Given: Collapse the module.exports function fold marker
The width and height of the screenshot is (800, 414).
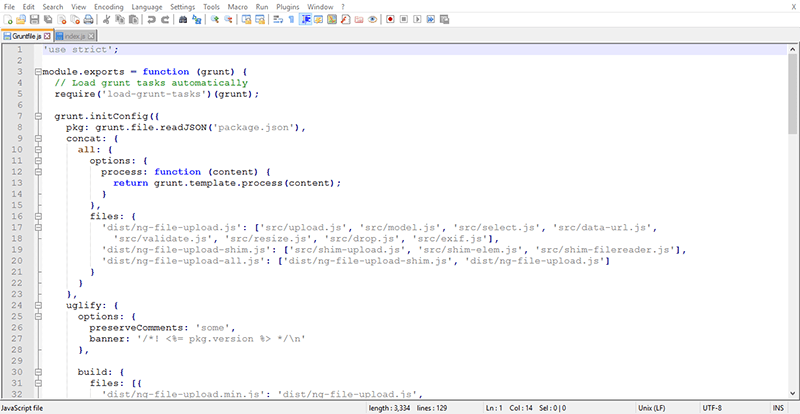Looking at the screenshot, I should point(38,72).
